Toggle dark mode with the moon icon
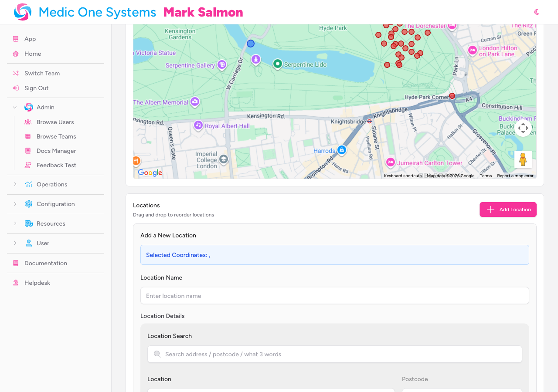 pyautogui.click(x=537, y=12)
